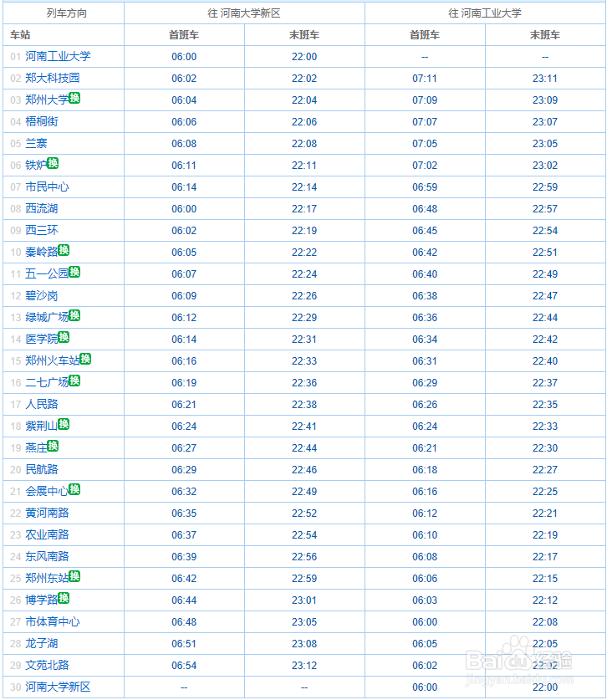Open the 二七广场 station link
607x700 pixels.
coord(48,382)
